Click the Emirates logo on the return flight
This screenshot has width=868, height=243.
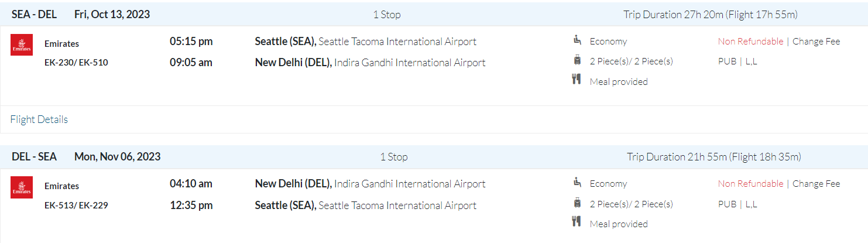[22, 187]
